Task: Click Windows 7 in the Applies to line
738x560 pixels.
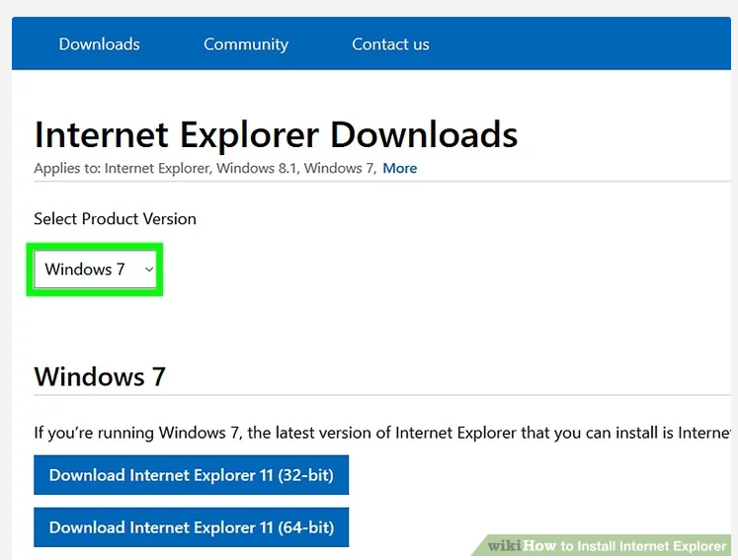Action: point(338,168)
